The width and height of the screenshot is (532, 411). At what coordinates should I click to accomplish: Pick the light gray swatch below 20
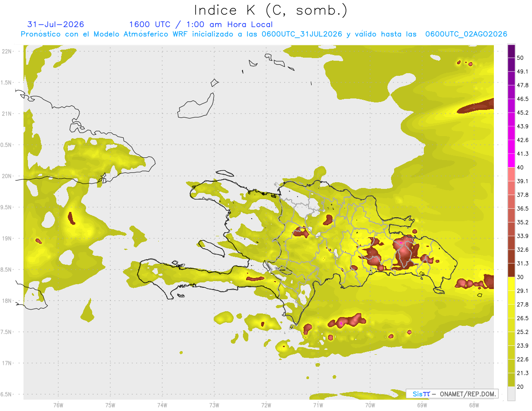pyautogui.click(x=511, y=394)
